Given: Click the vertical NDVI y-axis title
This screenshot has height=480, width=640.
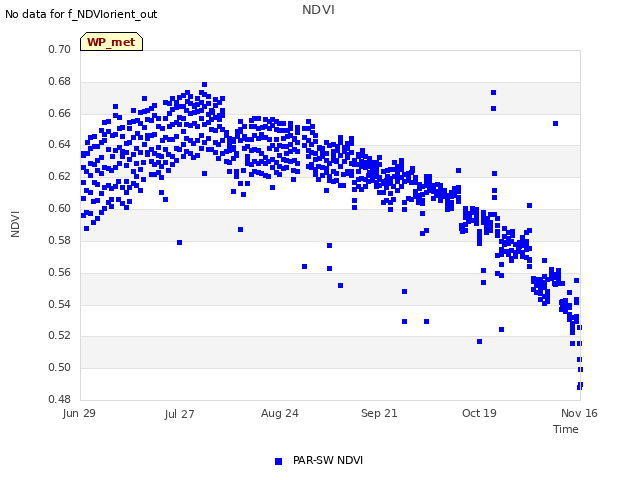Looking at the screenshot, I should pyautogui.click(x=15, y=224).
